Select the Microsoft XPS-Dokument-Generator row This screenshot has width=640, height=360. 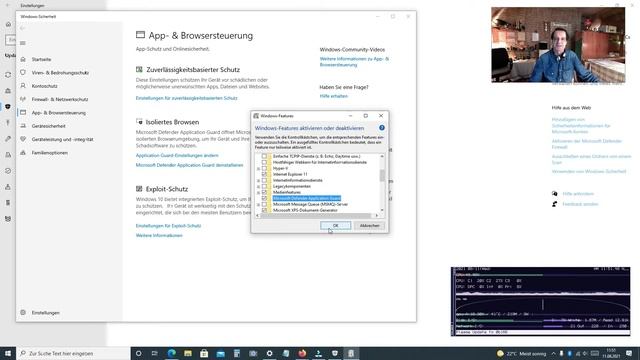305,210
